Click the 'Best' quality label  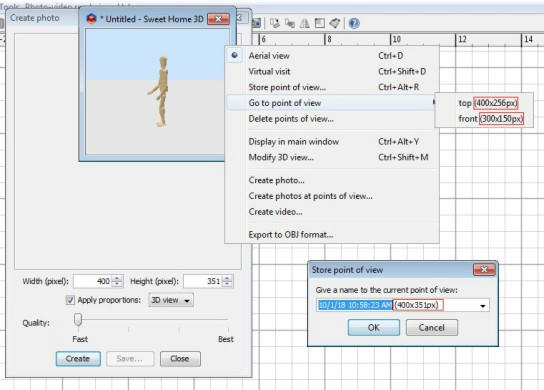point(226,339)
